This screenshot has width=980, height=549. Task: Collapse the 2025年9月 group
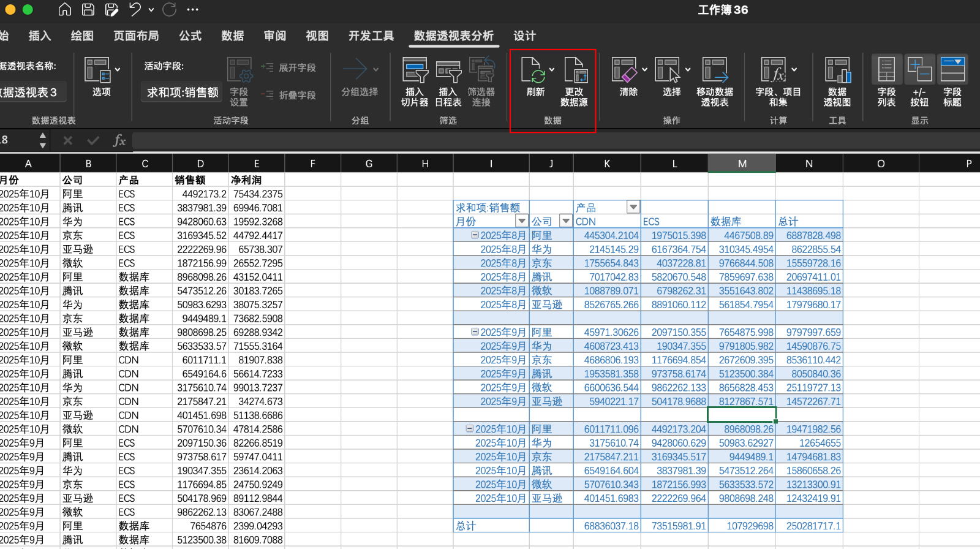pyautogui.click(x=475, y=331)
